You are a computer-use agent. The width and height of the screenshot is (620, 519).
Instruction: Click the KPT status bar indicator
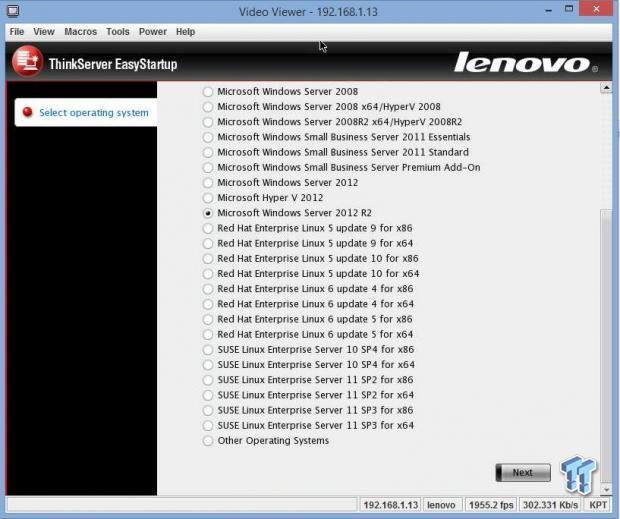click(598, 505)
